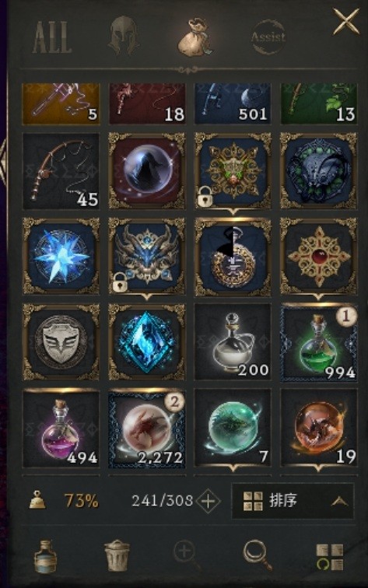Expand inventory slots with plus icon
Viewport: 368px width, 588px height.
[x=209, y=501]
